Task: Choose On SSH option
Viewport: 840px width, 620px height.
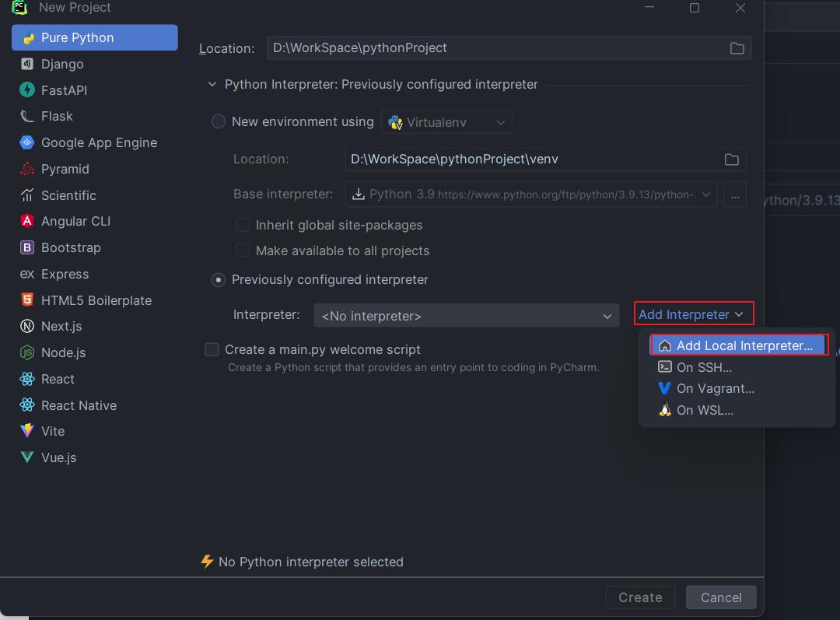Action: [x=738, y=367]
